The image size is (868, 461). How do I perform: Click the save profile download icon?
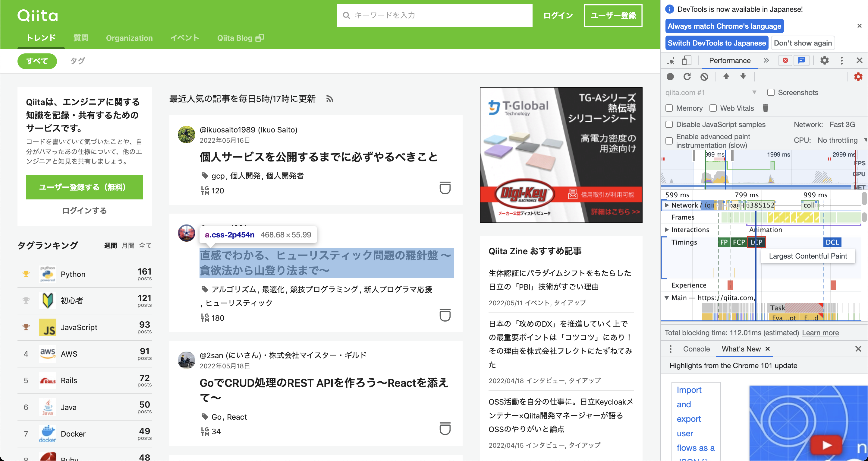743,77
